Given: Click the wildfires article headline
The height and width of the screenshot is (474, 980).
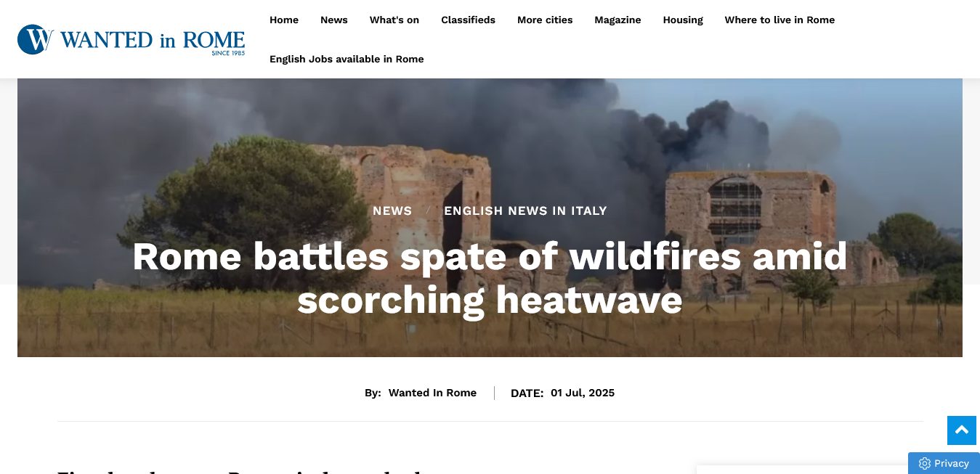Looking at the screenshot, I should (x=490, y=278).
